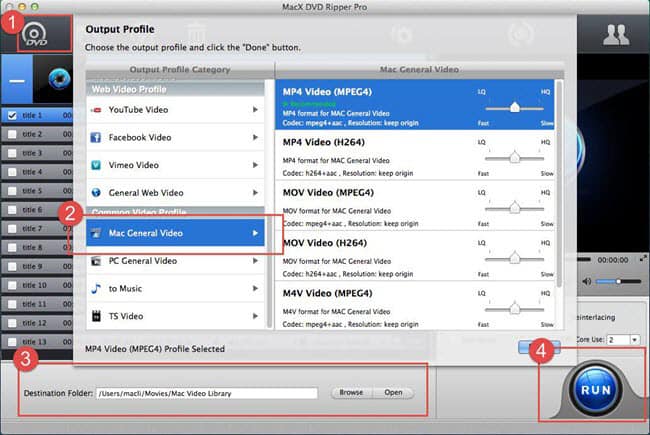Select MP4 Video (MPEG4) profile
The height and width of the screenshot is (435, 650).
pos(415,104)
